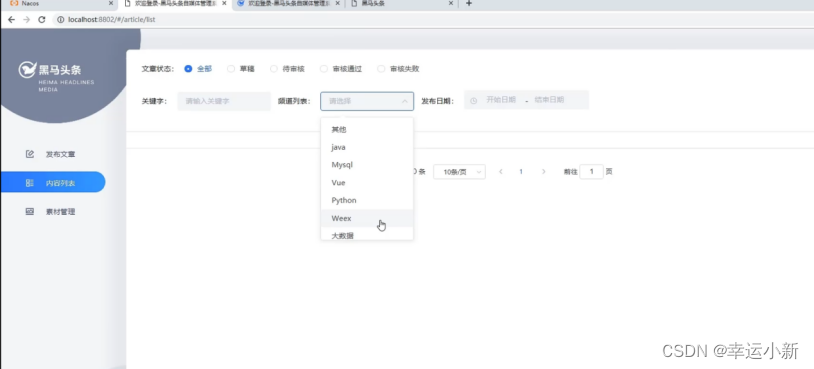Close the last 黑马头条 browser tab
Screen dimensions: 814x369
click(x=451, y=4)
